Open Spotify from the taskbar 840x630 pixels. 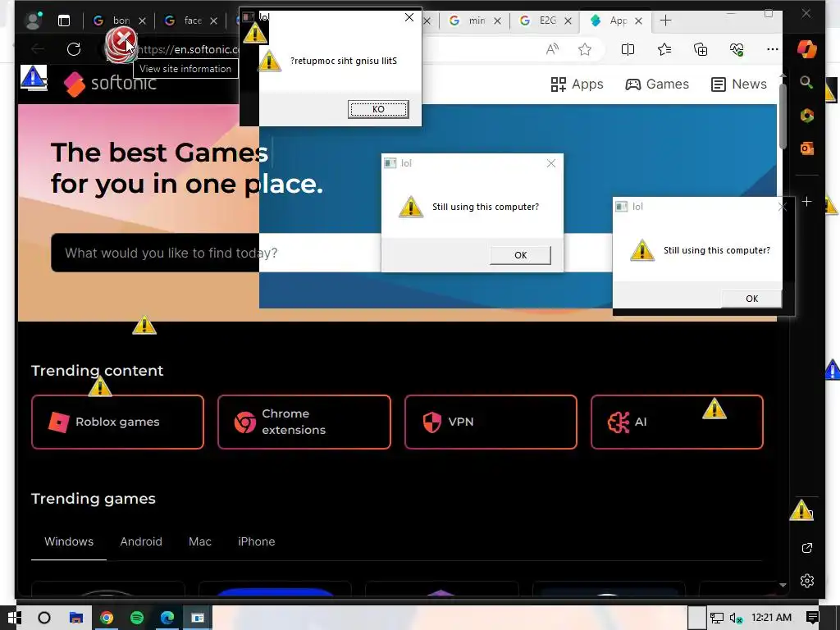[137, 618]
